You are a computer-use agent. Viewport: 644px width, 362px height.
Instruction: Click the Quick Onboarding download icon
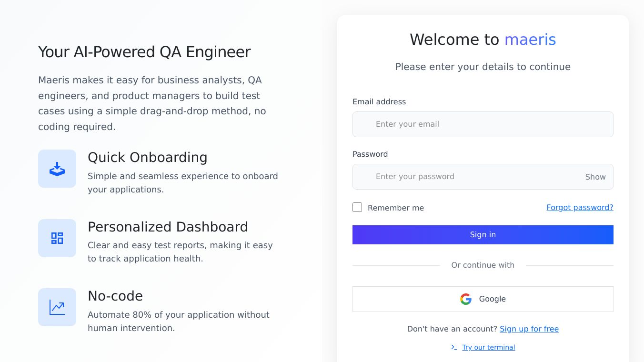coord(57,169)
